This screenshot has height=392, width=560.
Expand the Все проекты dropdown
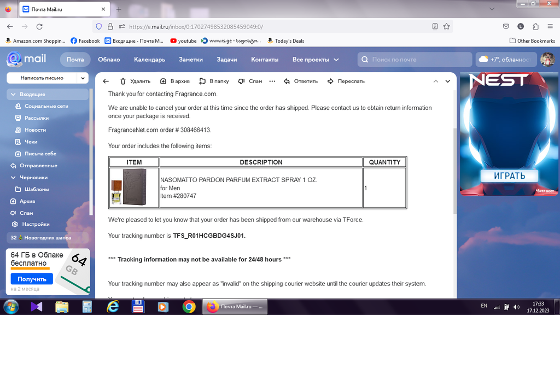pos(316,60)
